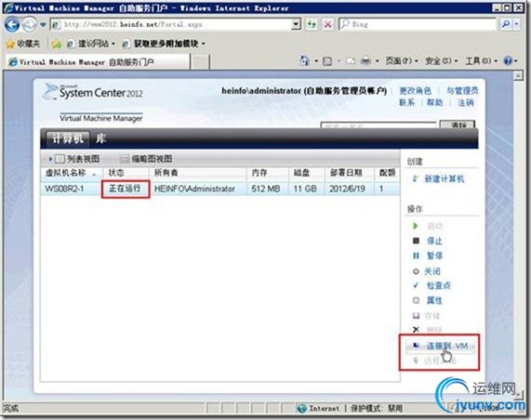Viewport: 531px width, 420px height.
Task: Click the read mail icon
Action: 351,61
